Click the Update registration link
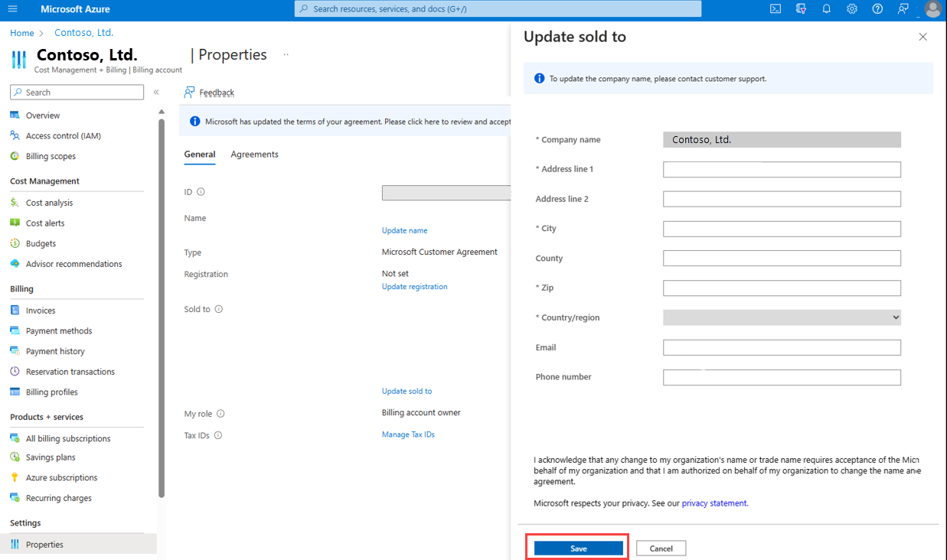The image size is (947, 560). pyautogui.click(x=415, y=287)
